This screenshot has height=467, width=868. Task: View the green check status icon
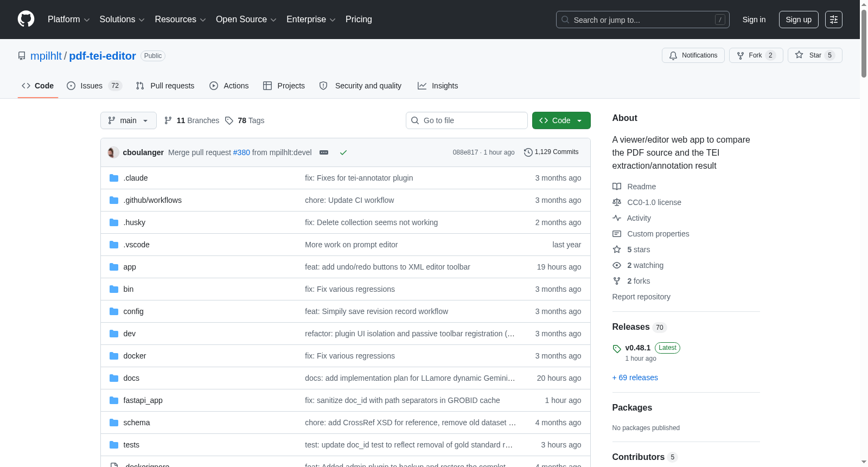click(343, 152)
